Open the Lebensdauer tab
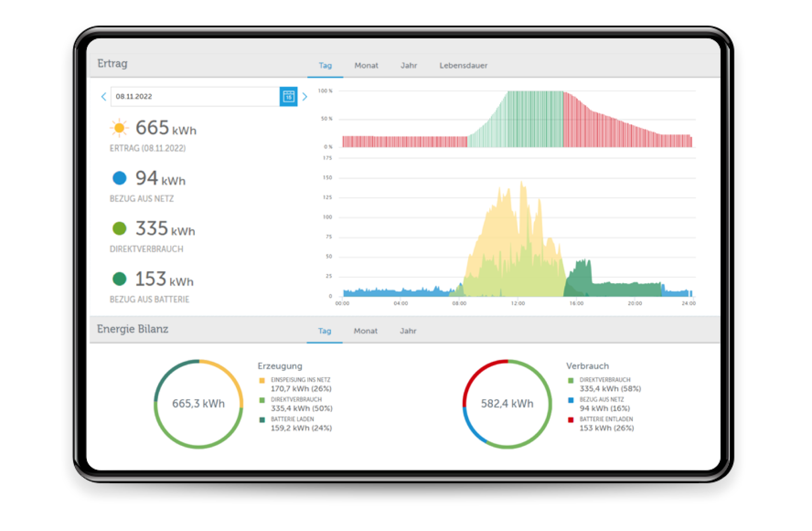The width and height of the screenshot is (812, 531). (463, 65)
